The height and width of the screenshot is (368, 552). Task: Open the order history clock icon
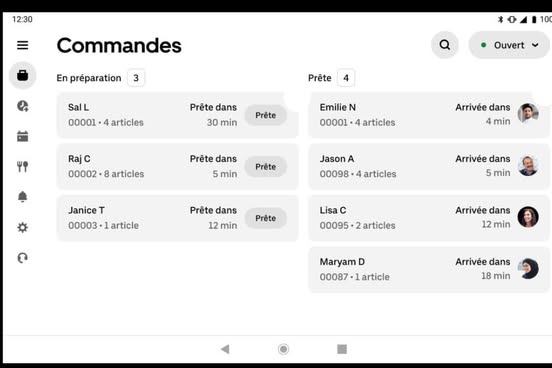tap(23, 106)
